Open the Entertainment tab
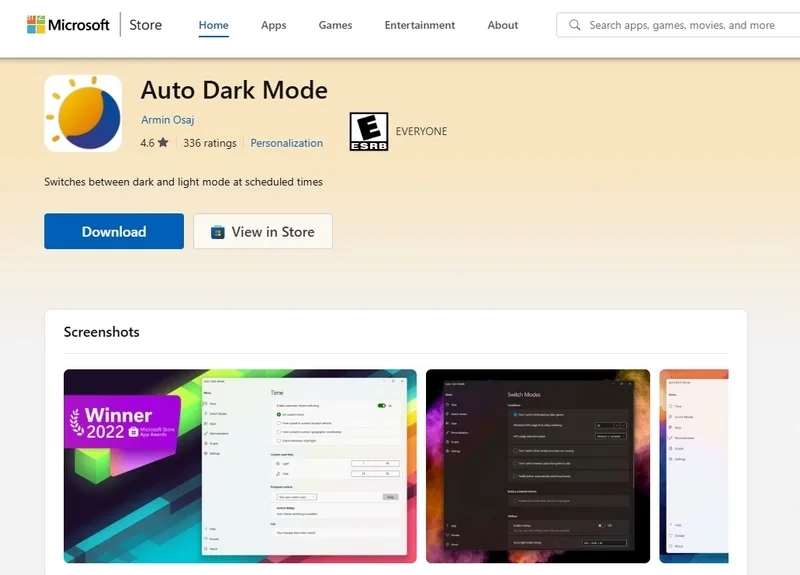Image resolution: width=800 pixels, height=575 pixels. (419, 25)
